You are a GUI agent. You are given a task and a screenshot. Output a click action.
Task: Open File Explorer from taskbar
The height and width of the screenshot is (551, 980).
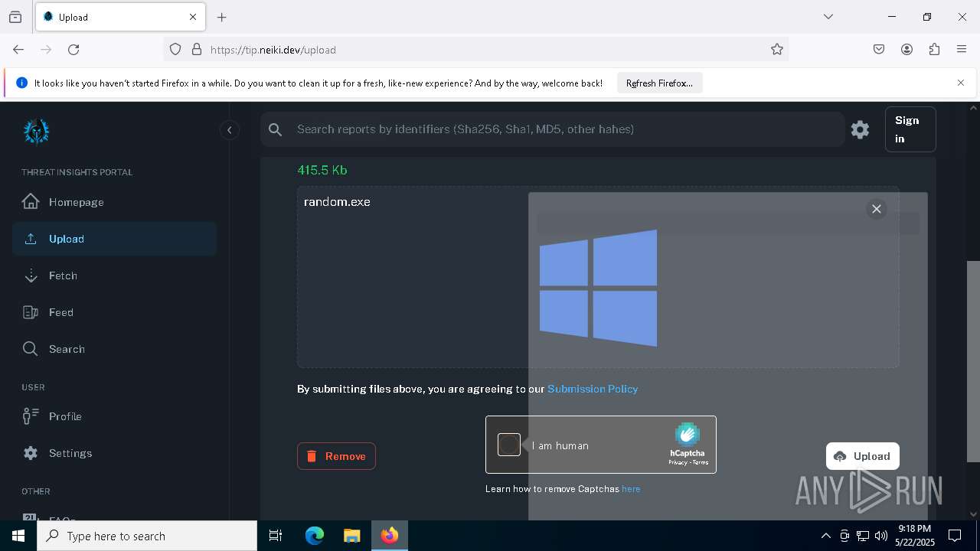point(351,536)
